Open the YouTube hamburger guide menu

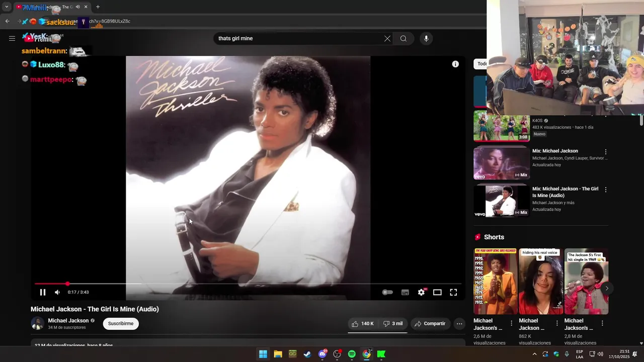pos(12,38)
